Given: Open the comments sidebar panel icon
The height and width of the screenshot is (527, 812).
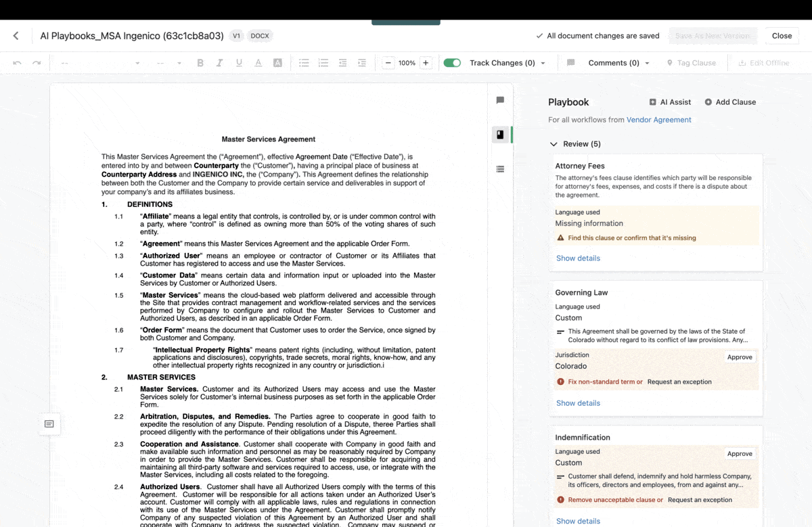Looking at the screenshot, I should 500,100.
